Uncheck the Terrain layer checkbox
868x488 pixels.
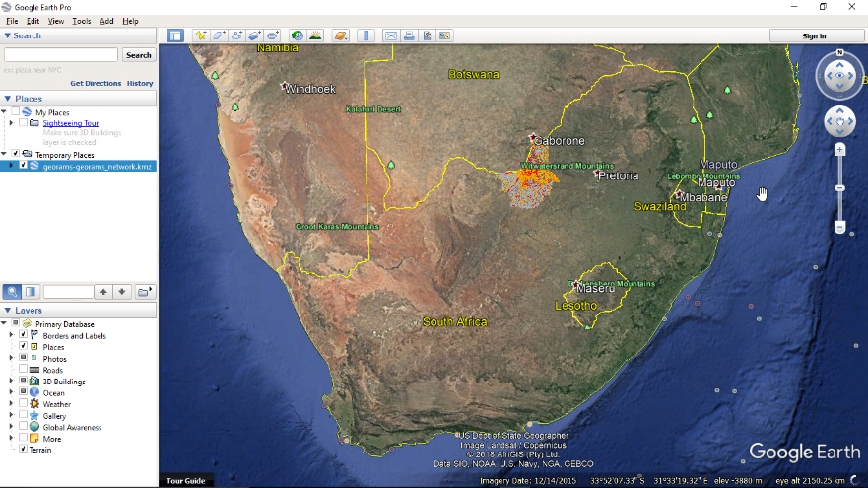23,450
